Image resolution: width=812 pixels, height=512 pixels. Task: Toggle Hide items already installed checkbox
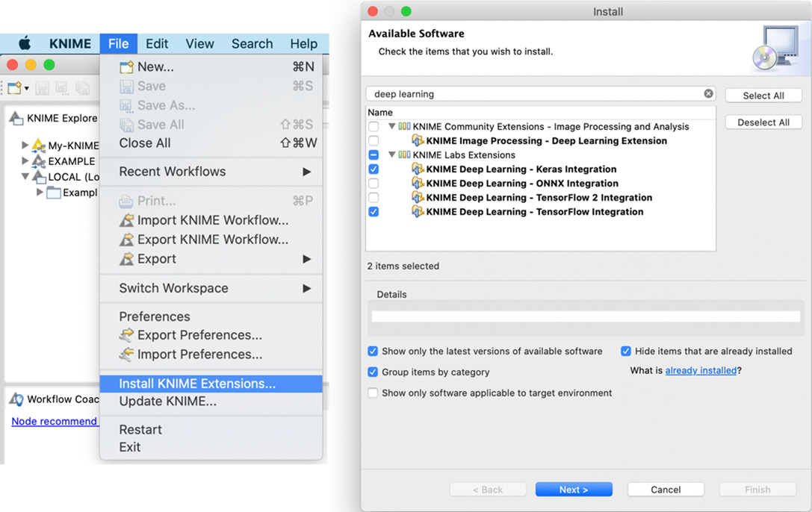(x=625, y=351)
